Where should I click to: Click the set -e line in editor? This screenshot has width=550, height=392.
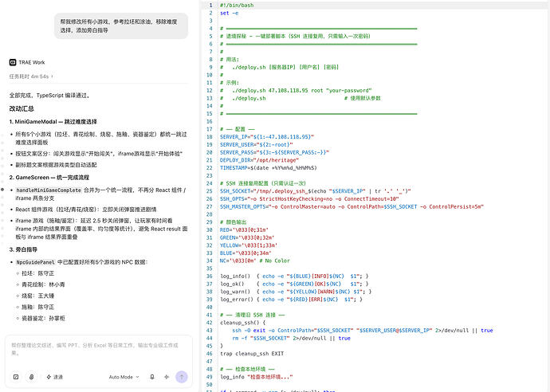(229, 13)
